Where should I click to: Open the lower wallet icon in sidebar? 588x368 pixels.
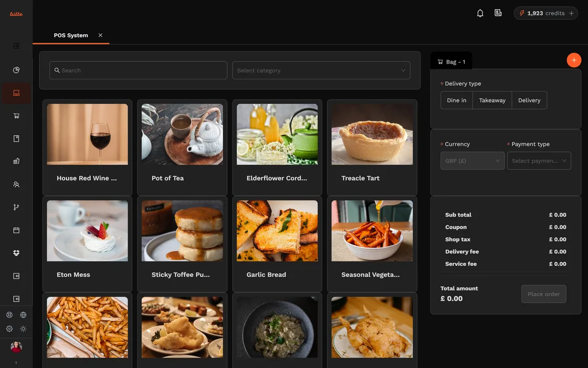tap(16, 299)
